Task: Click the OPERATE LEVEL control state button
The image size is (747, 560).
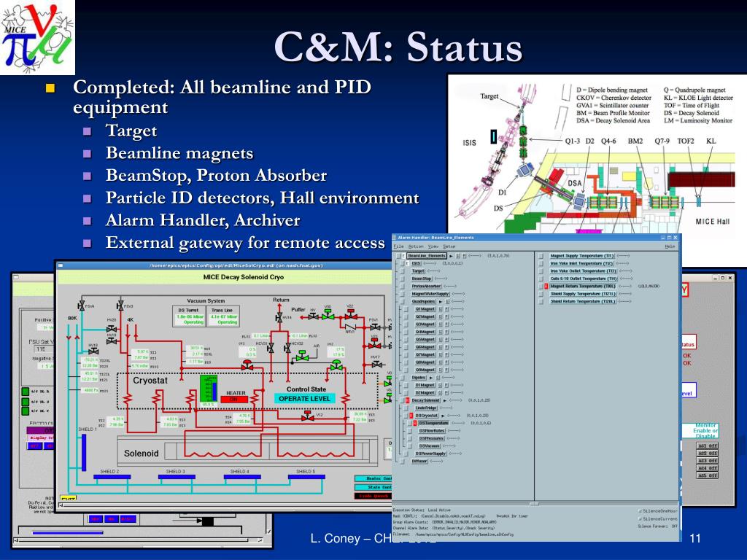Action: click(304, 399)
